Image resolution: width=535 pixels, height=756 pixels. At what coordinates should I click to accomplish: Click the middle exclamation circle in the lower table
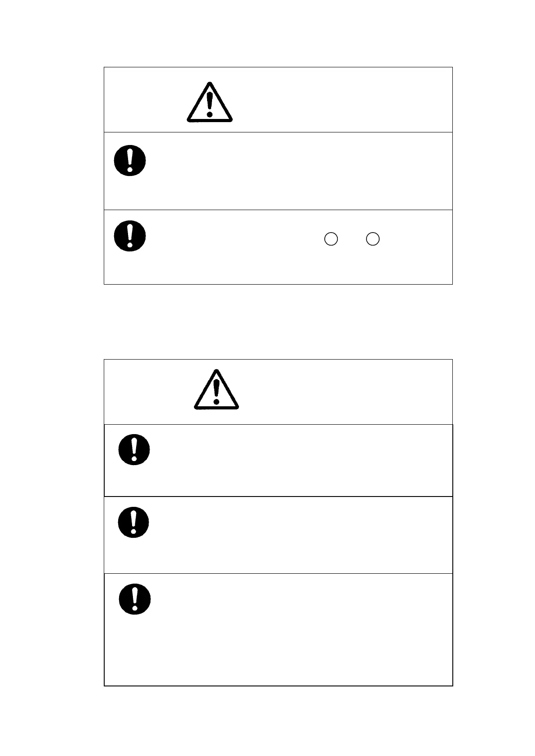133,522
